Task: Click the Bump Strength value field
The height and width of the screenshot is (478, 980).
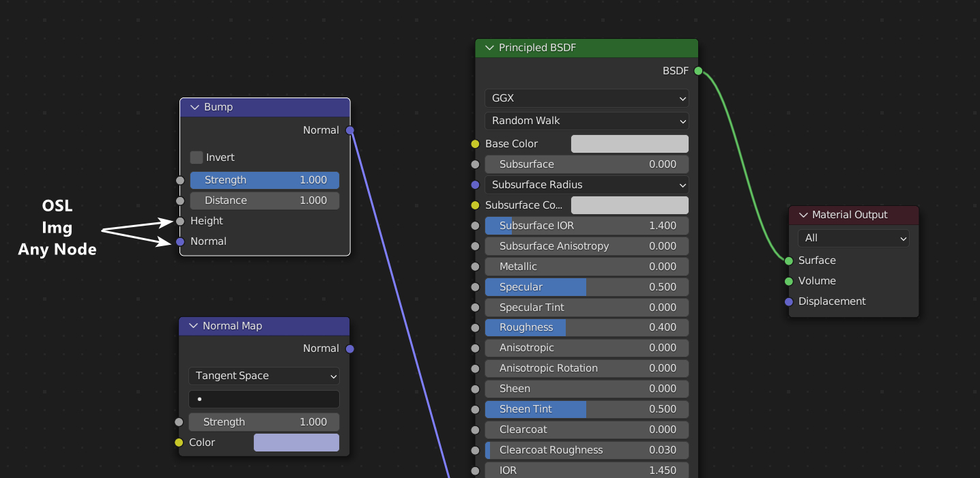Action: [264, 180]
